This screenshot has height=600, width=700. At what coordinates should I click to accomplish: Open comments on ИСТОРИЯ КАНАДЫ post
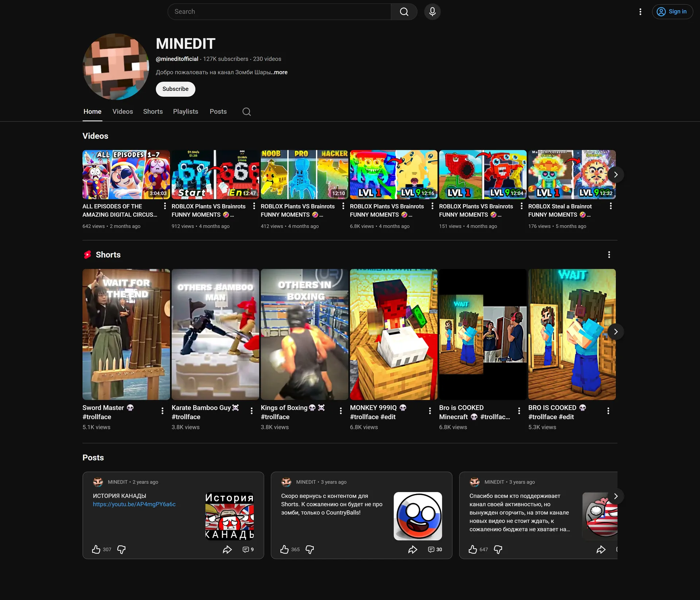point(248,550)
